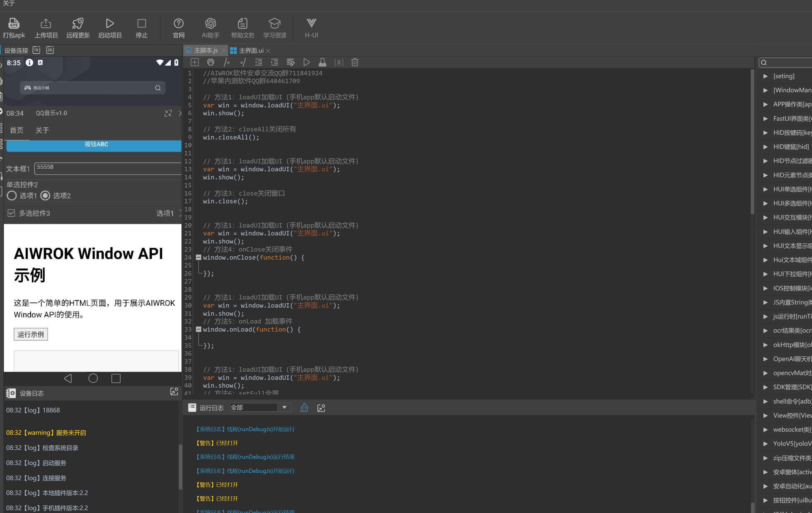Open the 全部 log filter dropdown
This screenshot has width=812, height=513.
284,407
